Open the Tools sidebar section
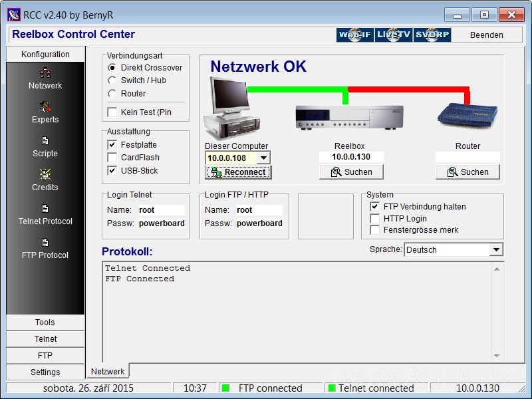The height and width of the screenshot is (399, 532). [x=45, y=323]
